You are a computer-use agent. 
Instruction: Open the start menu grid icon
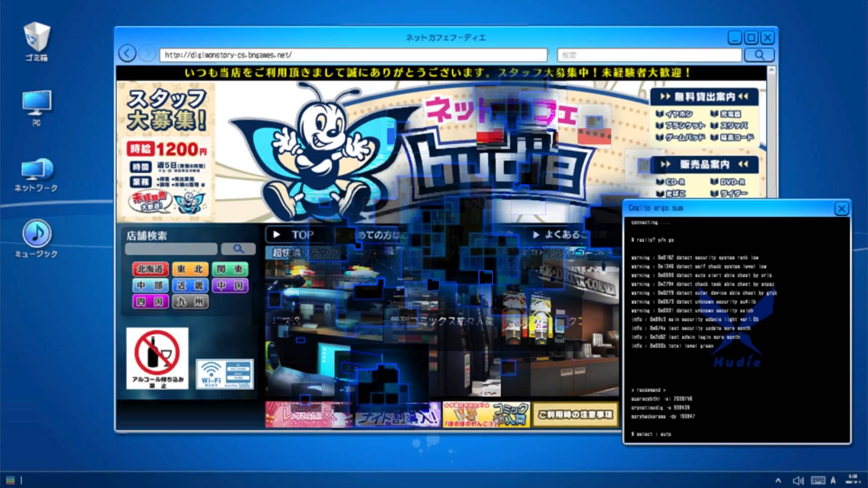(x=10, y=480)
